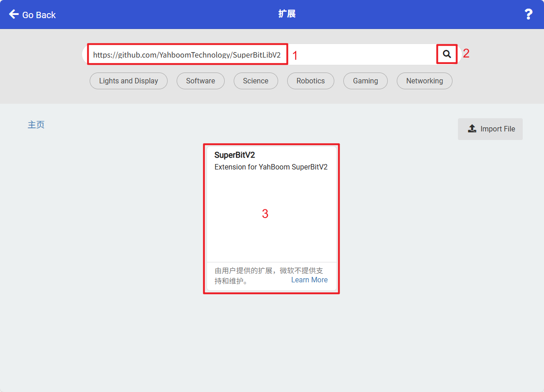
Task: Click the 由用户提供的扩展 notice text
Action: pyautogui.click(x=269, y=276)
